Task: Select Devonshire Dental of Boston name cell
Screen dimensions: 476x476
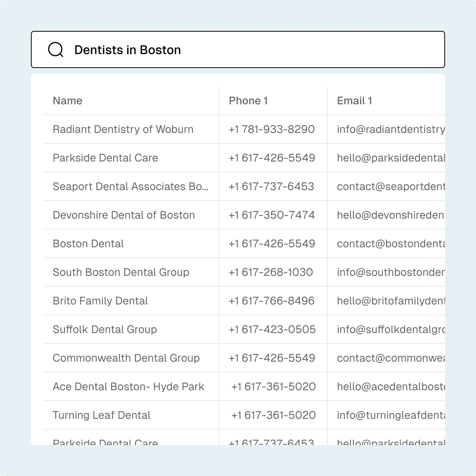Action: pos(124,215)
